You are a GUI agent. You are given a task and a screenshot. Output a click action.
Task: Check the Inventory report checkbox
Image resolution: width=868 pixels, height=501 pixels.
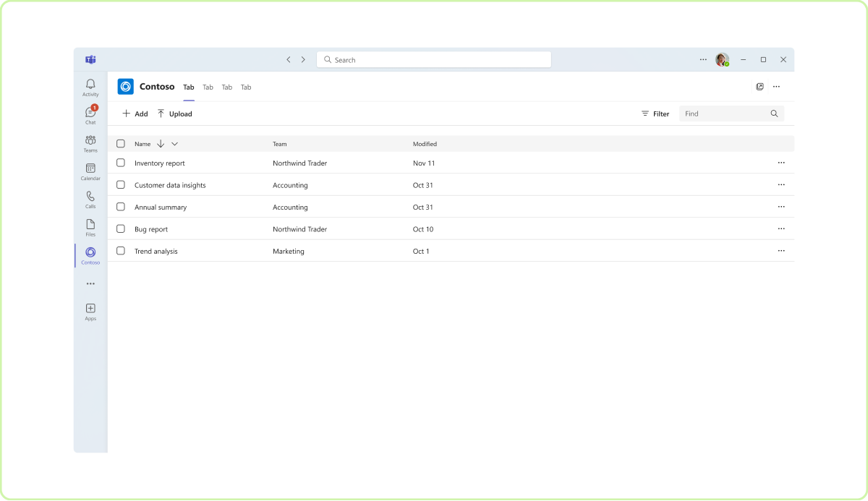(121, 163)
